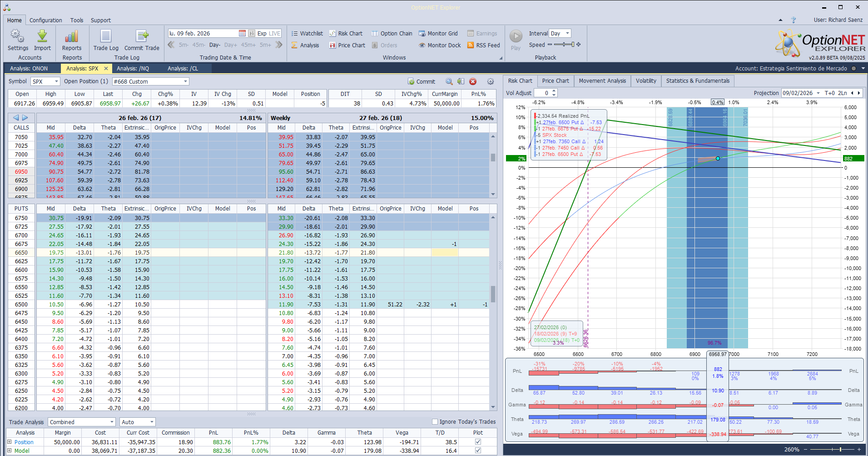This screenshot has width=868, height=456.
Task: Open the Analysis window
Action: [x=305, y=45]
